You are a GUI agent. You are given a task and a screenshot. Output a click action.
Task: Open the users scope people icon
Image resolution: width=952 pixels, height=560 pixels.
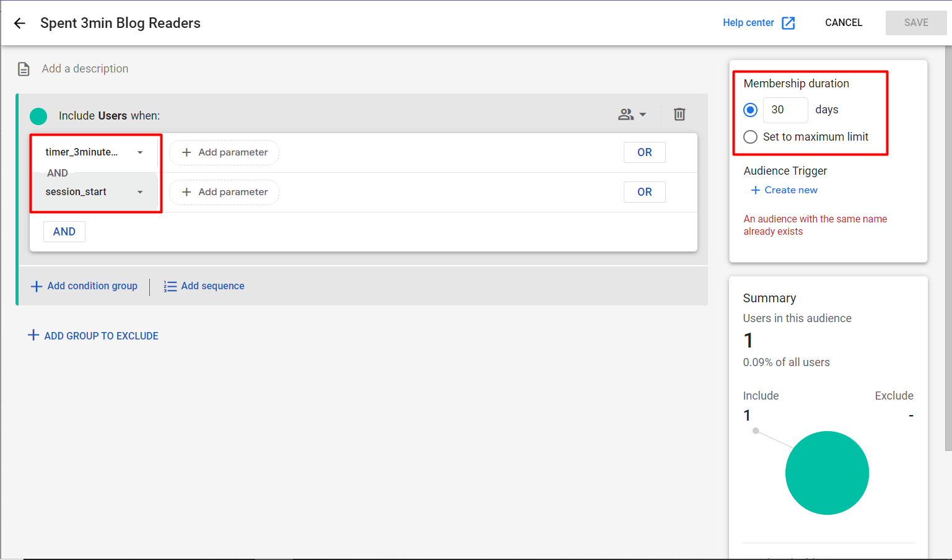[626, 115]
